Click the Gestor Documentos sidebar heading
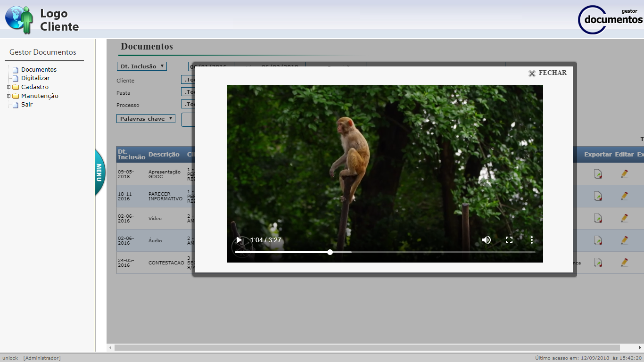 [x=43, y=52]
